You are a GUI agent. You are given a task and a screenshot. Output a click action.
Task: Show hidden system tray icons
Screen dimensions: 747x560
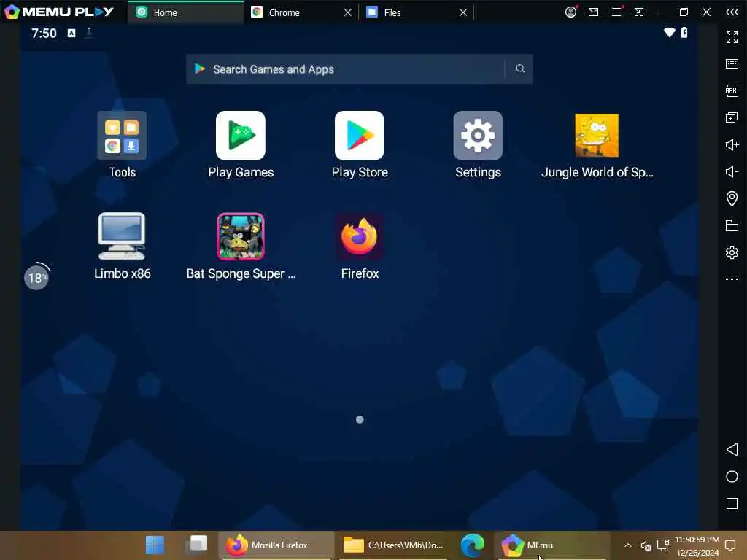(x=628, y=545)
